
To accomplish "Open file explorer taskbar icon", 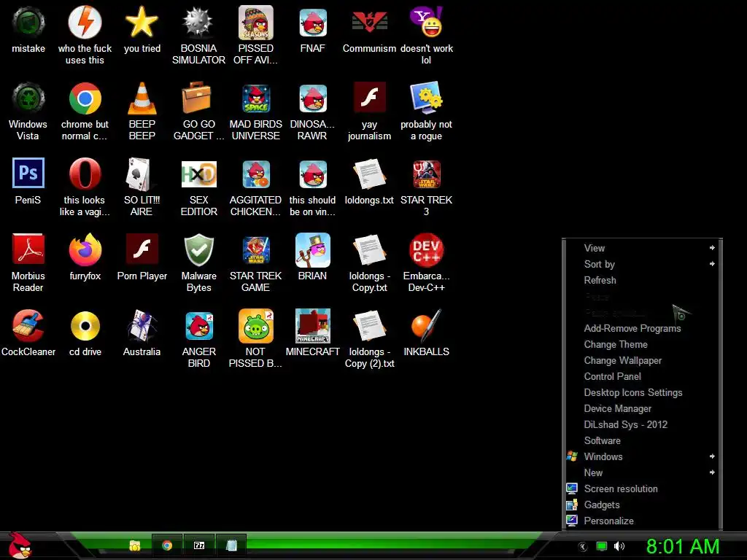I will (x=135, y=545).
